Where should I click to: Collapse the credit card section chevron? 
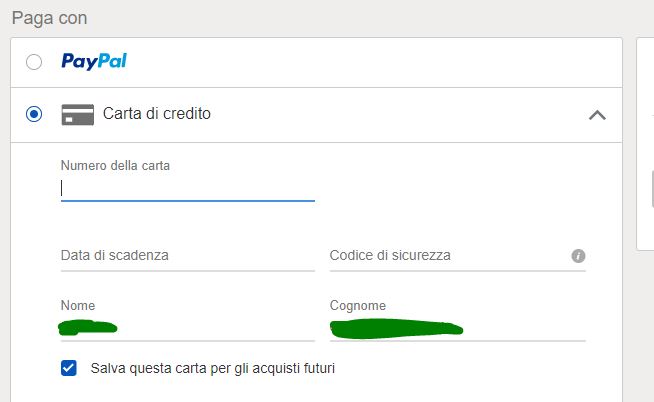(x=597, y=115)
